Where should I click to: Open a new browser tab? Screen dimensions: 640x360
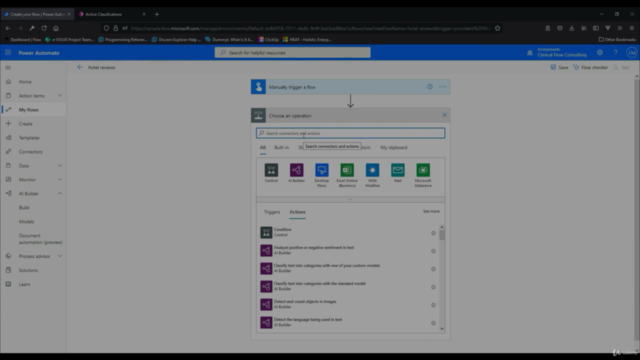tap(157, 14)
